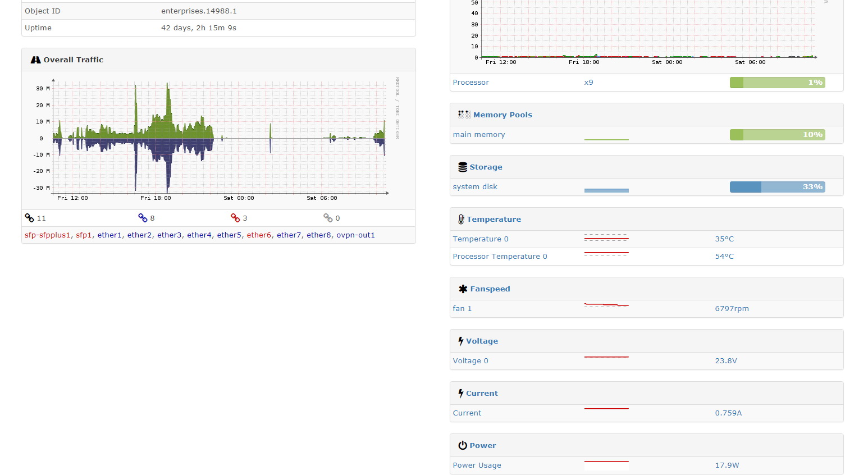This screenshot has height=475, width=868.
Task: Click the Power Usage mini graph
Action: tap(606, 465)
